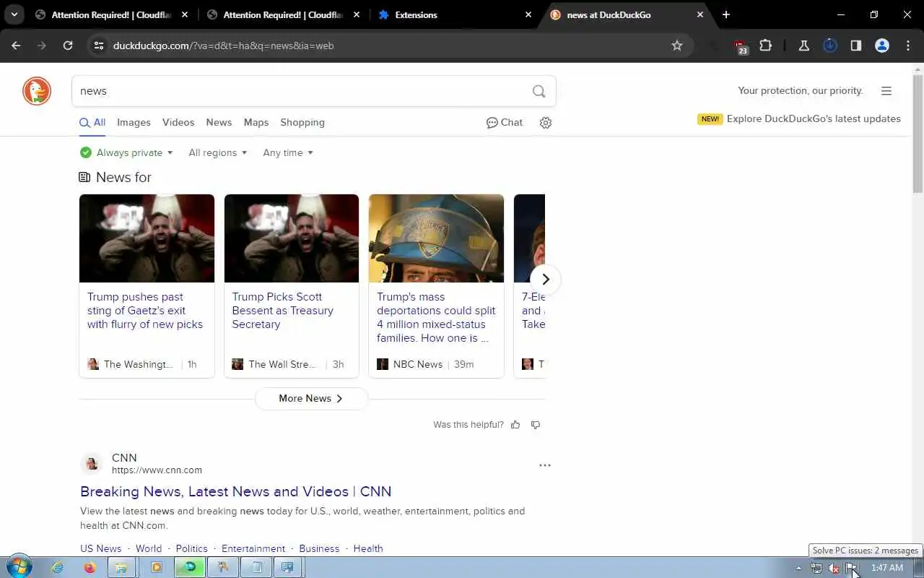Open Trump pushes past sting of Gaetz's article
Screen dimensions: 924x578
click(145, 311)
